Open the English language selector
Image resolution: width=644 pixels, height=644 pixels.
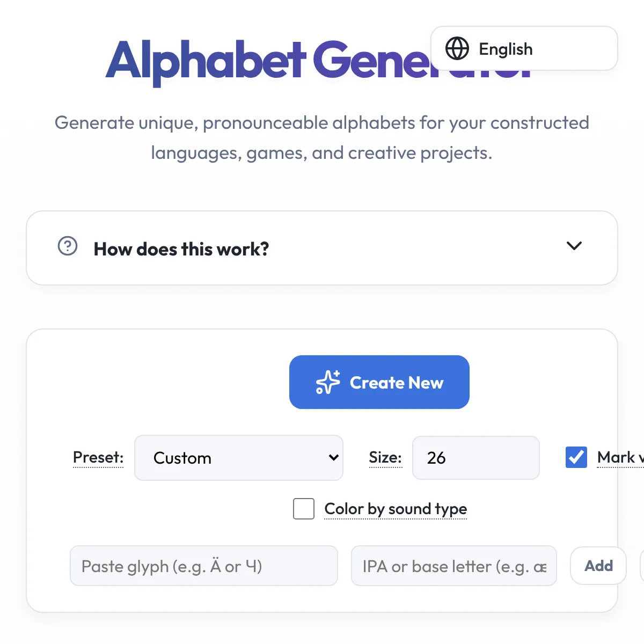pos(524,49)
